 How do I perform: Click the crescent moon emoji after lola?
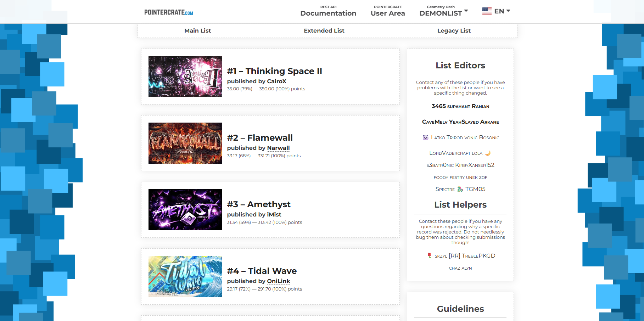pos(488,153)
